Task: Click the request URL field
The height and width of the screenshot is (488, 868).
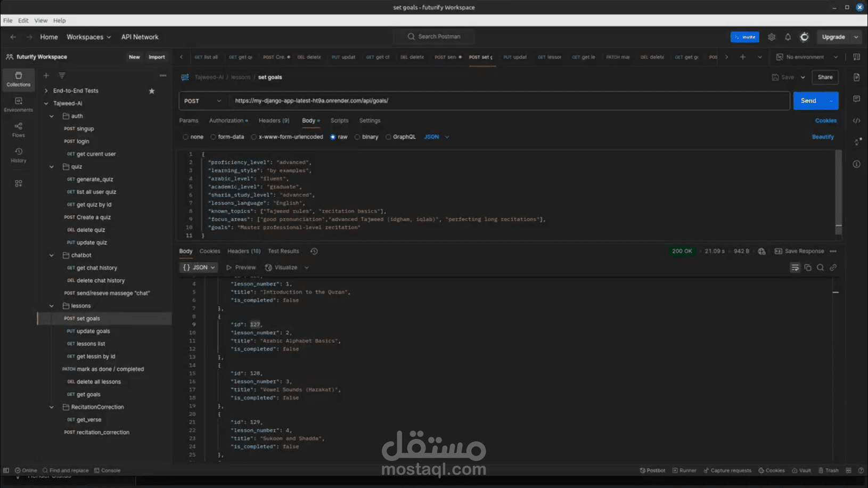Action: point(509,101)
